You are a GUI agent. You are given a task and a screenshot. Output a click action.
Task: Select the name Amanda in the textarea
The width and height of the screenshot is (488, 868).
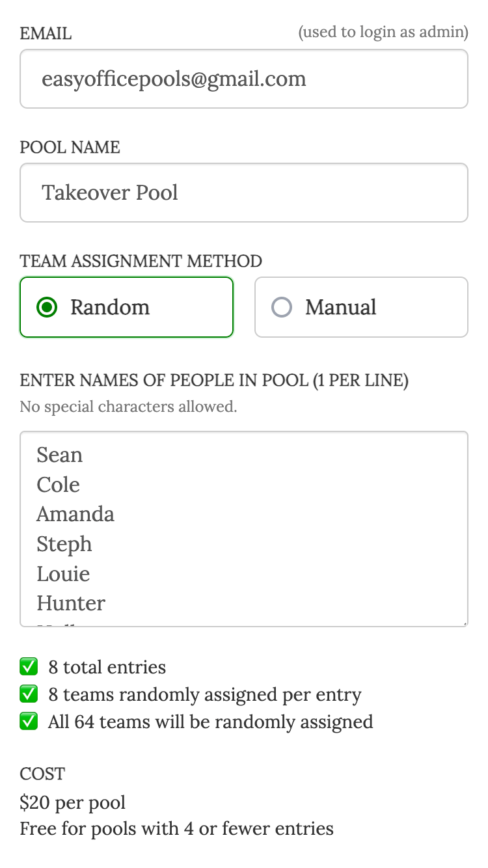click(x=75, y=514)
